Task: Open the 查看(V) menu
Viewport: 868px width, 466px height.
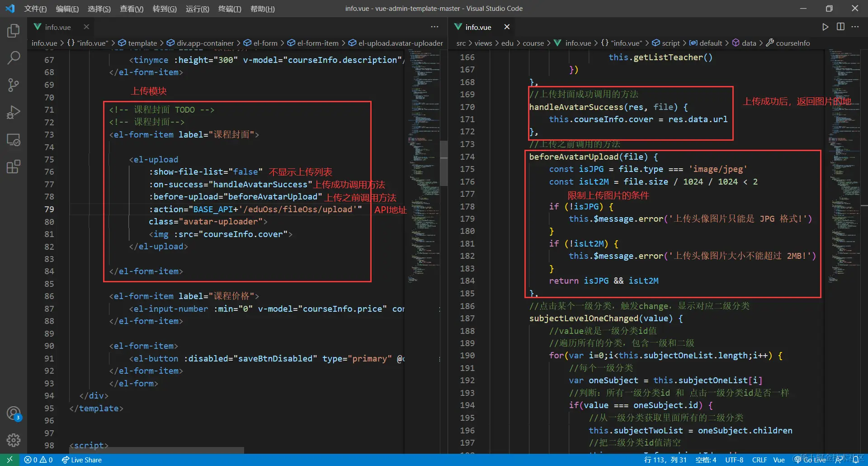Action: tap(132, 9)
